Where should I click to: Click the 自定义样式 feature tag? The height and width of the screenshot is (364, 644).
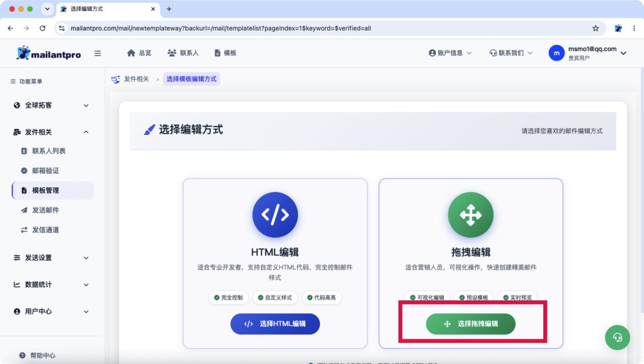[x=275, y=298]
